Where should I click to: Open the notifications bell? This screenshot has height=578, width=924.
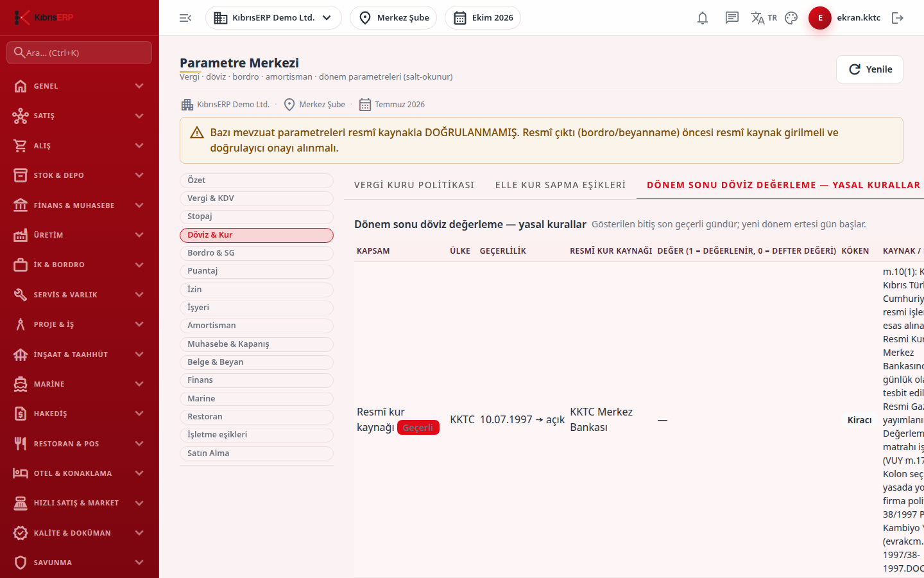[703, 18]
